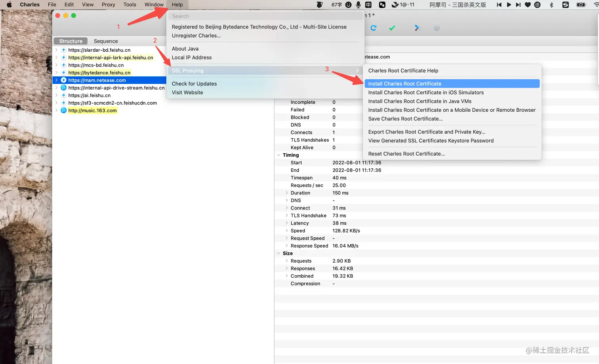Click the globe icon beside music.163.com
The height and width of the screenshot is (364, 599).
pyautogui.click(x=63, y=111)
